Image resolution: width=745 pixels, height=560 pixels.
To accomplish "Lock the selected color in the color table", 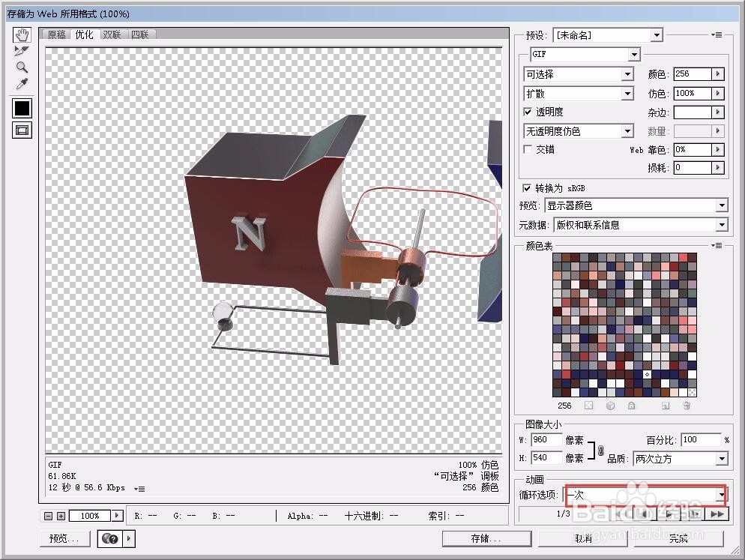I will [632, 406].
